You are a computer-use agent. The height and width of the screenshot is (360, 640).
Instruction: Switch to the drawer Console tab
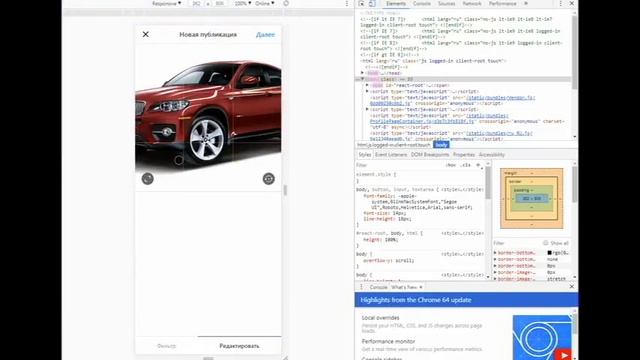[378, 287]
